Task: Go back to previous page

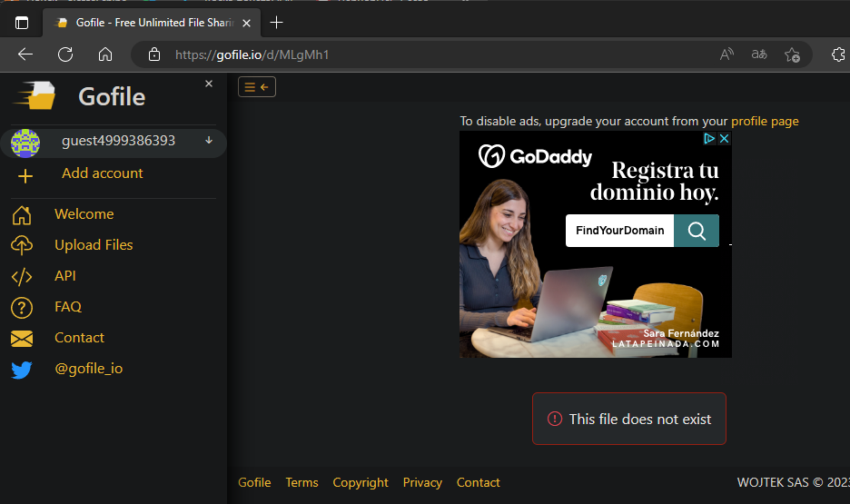Action: click(25, 54)
